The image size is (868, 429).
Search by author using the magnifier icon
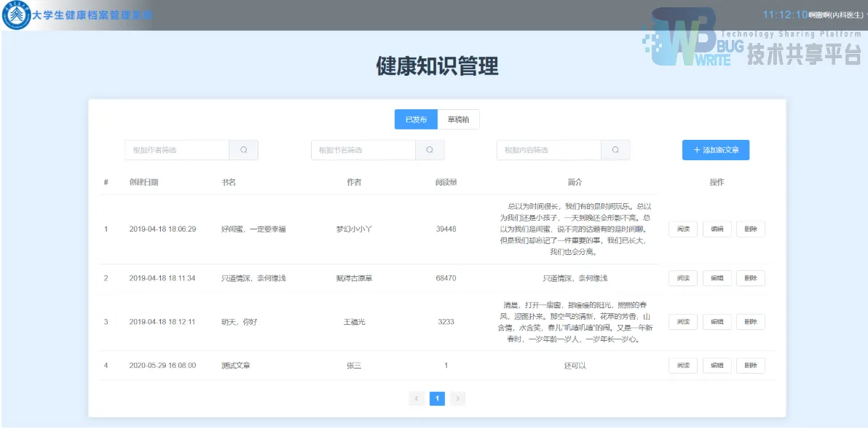click(x=243, y=150)
